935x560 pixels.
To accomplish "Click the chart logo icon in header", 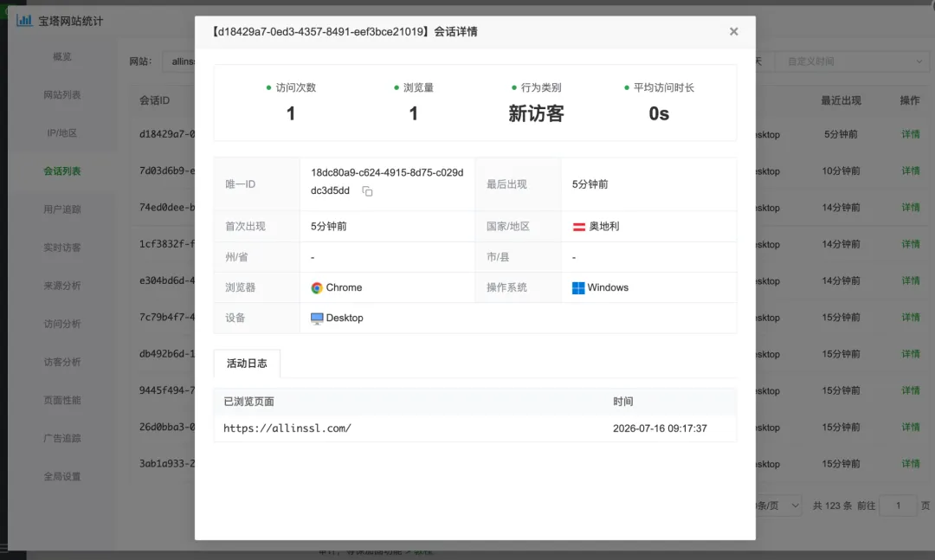I will click(x=24, y=20).
